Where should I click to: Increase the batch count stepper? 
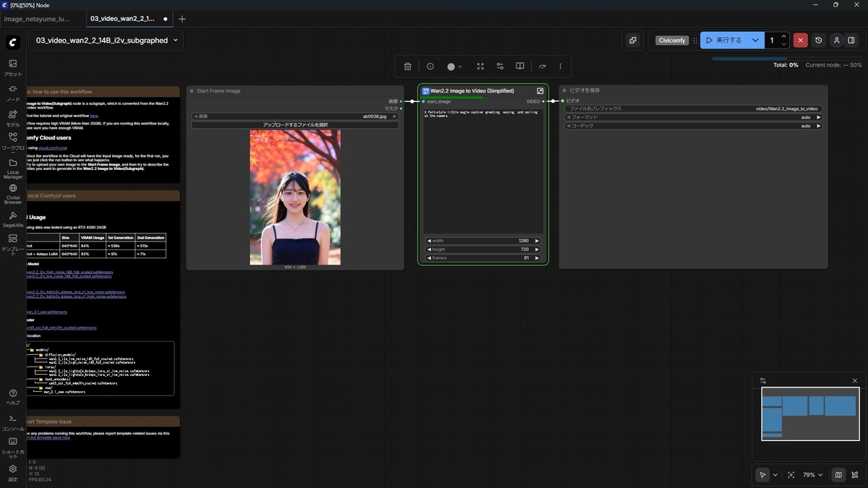click(x=783, y=37)
